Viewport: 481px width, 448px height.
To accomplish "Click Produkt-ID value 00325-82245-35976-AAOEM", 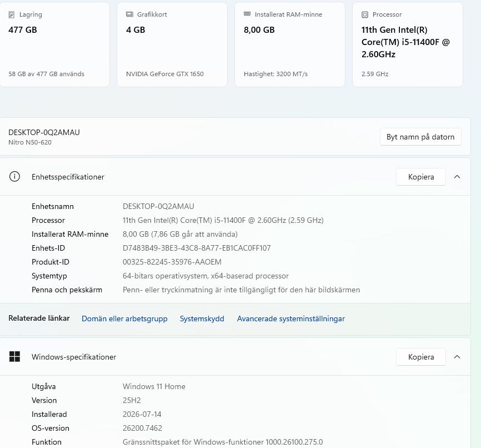I will click(x=172, y=262).
